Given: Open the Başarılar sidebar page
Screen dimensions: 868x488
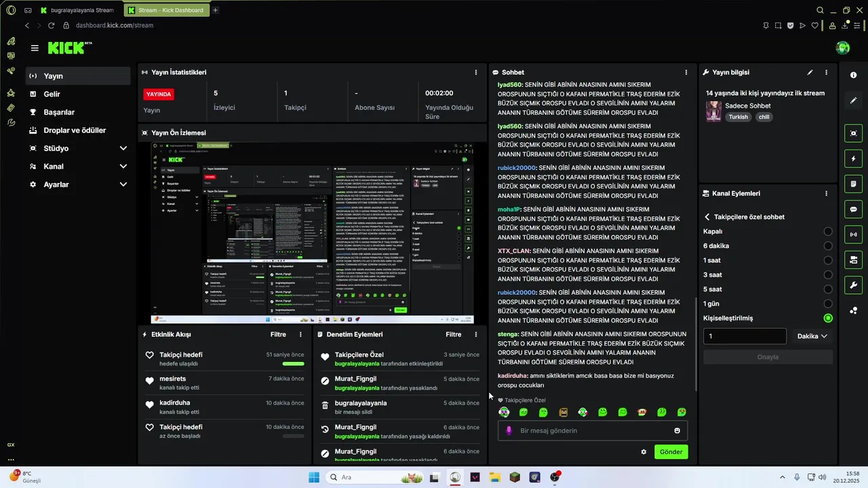Looking at the screenshot, I should 78,112.
